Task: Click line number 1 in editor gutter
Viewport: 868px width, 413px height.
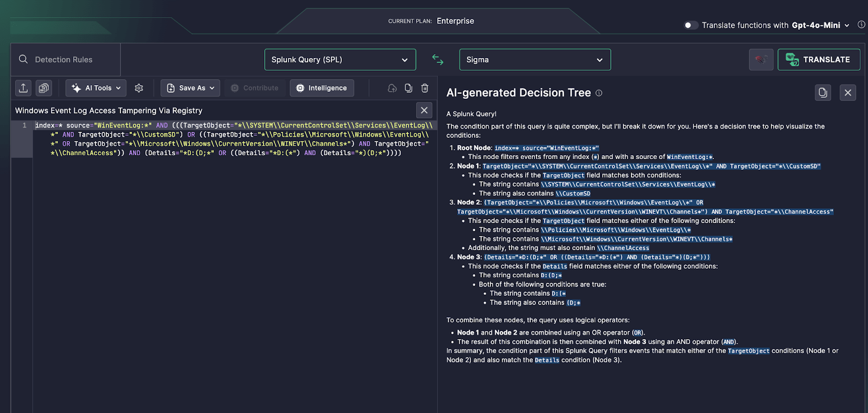Action: (x=24, y=125)
